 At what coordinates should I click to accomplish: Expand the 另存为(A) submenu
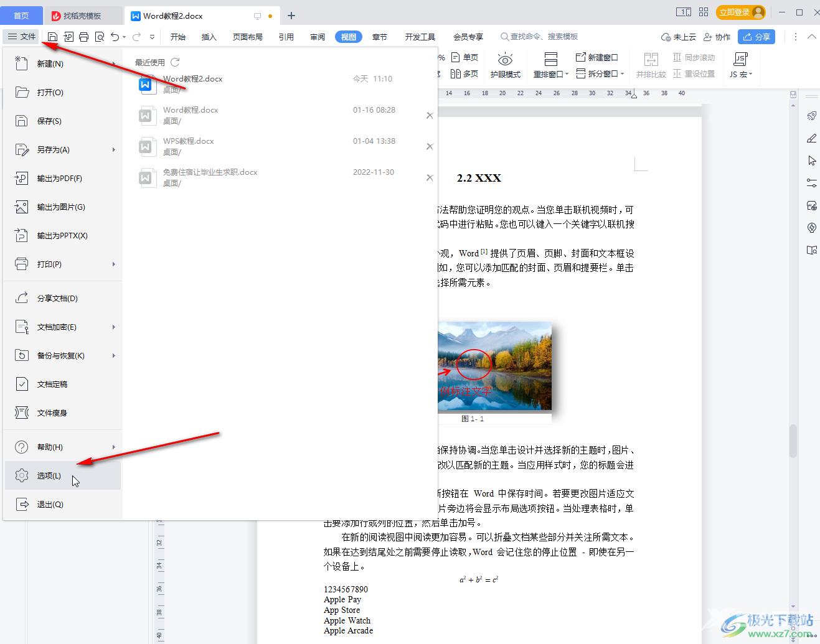(x=63, y=149)
